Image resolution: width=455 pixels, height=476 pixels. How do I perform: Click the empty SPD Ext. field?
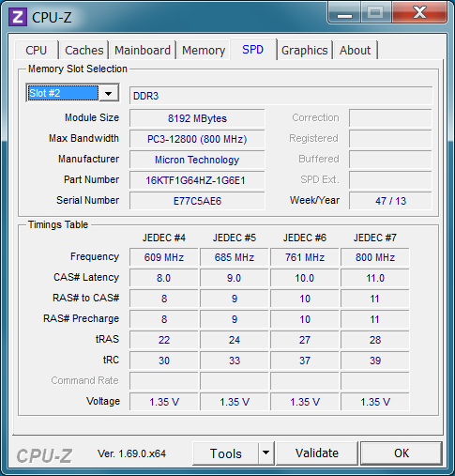(x=390, y=180)
